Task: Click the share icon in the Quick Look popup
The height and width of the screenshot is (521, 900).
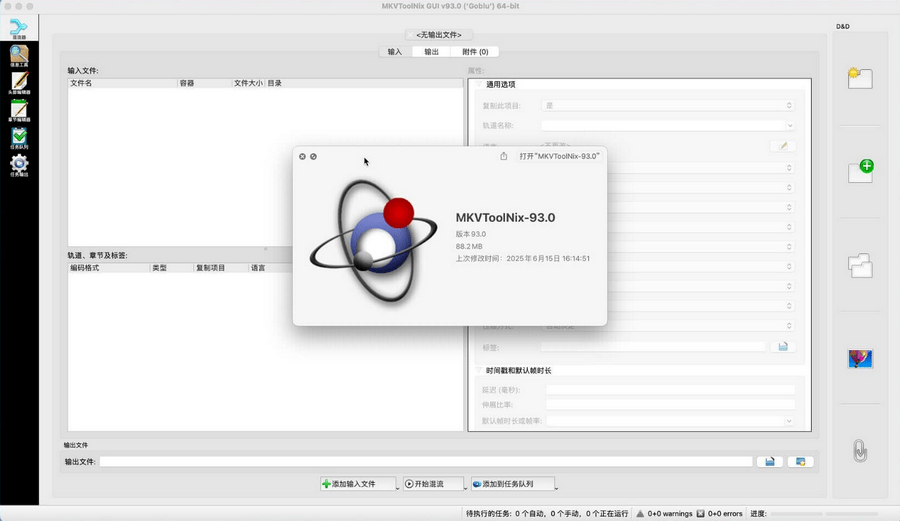Action: point(503,156)
